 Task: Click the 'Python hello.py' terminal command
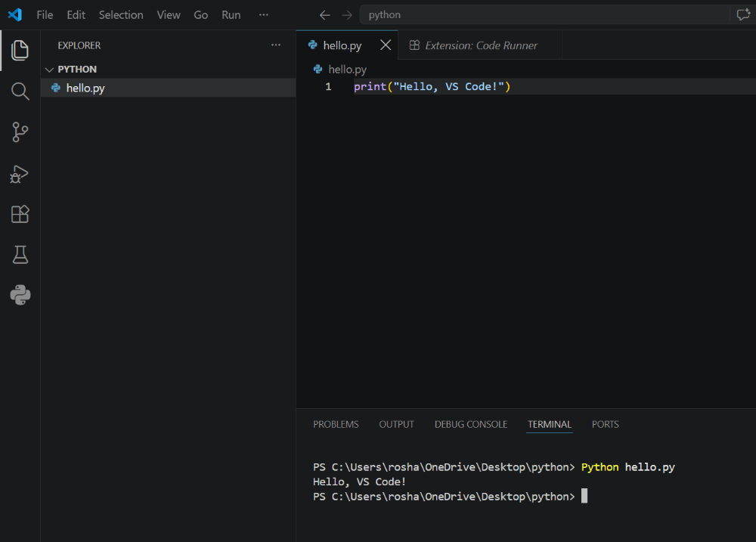point(627,467)
